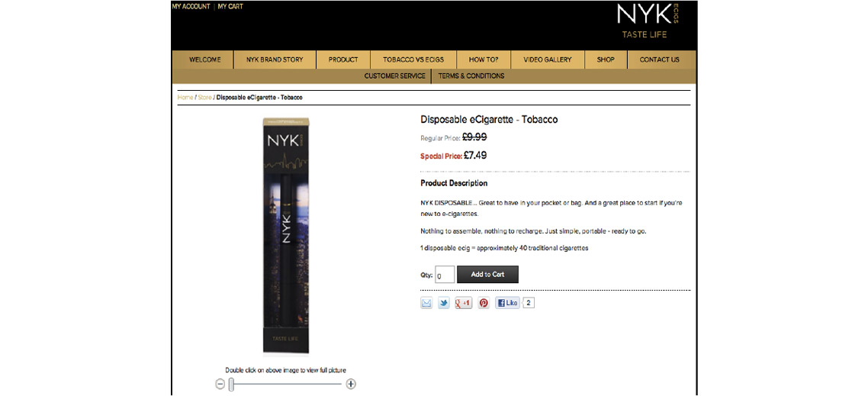Zoom in product image with plus icon
Screen dimensions: 868x396
point(350,384)
